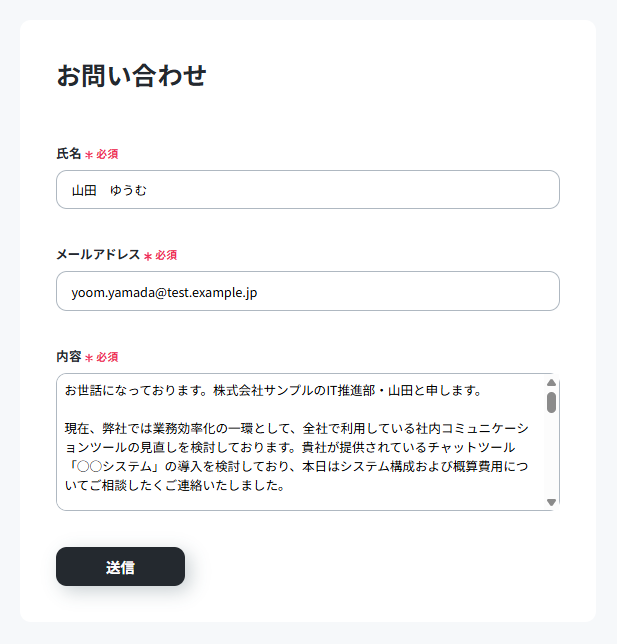
Task: Focus the 氏名 name input field
Action: tap(308, 190)
